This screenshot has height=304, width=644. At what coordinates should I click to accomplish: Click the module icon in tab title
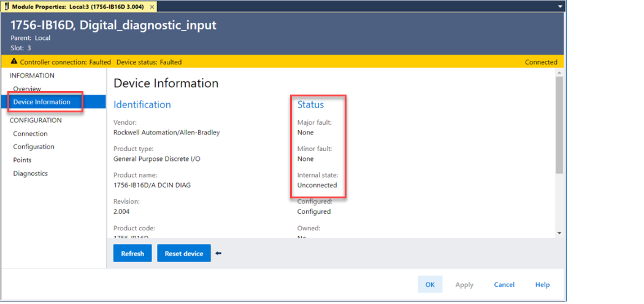tap(6, 7)
